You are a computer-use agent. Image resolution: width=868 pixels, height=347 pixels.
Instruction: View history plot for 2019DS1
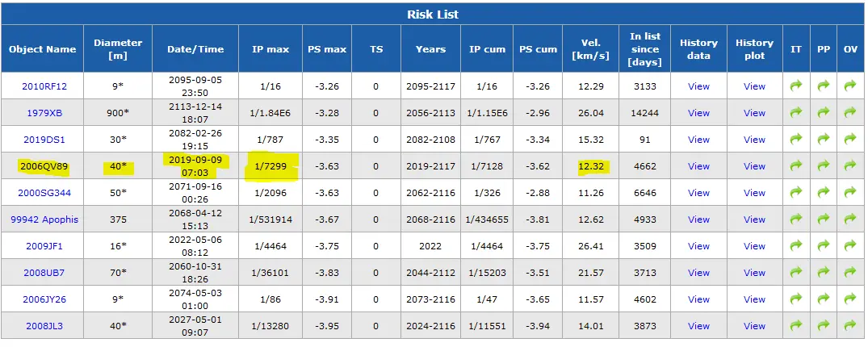point(754,140)
